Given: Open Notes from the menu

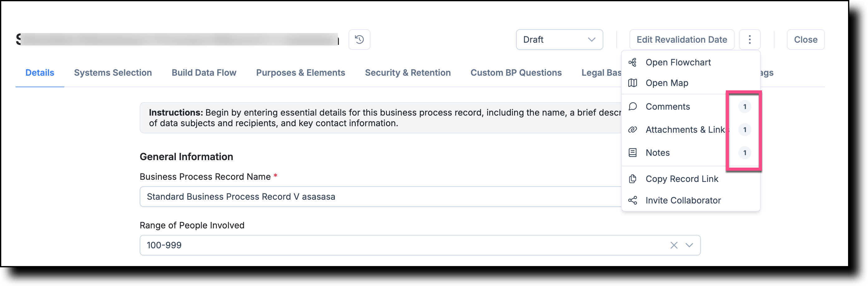Looking at the screenshot, I should [x=690, y=153].
